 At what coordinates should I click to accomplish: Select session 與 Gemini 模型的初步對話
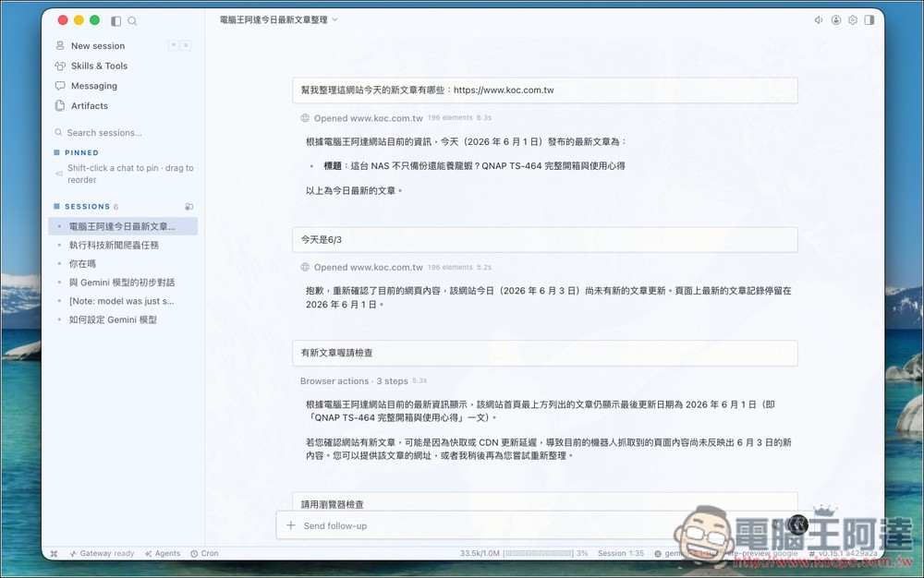[123, 283]
